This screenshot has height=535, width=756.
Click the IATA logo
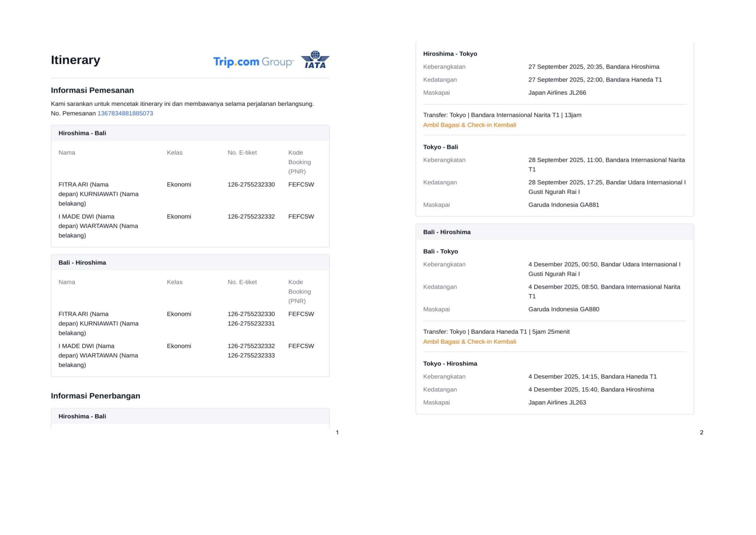point(315,60)
